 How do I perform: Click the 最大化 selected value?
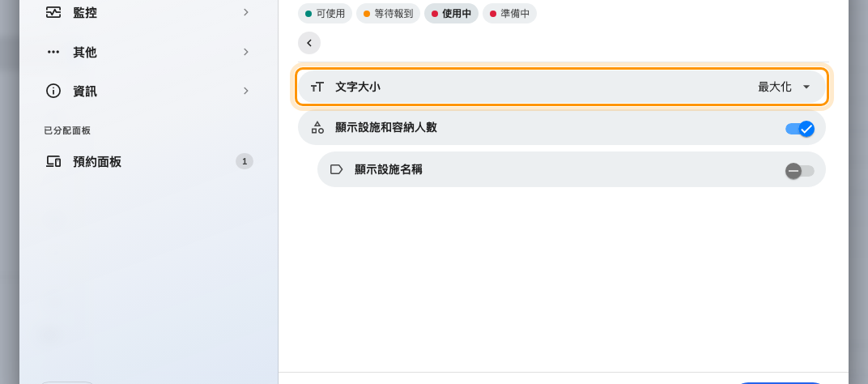(x=774, y=87)
